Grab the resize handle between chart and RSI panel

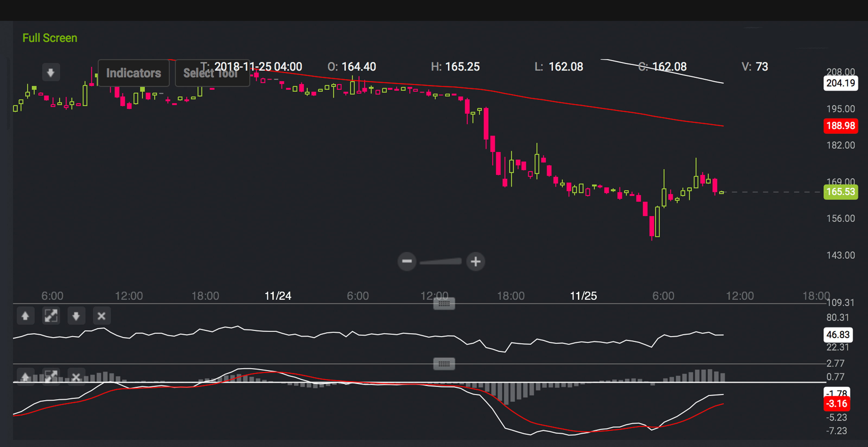[x=444, y=304]
